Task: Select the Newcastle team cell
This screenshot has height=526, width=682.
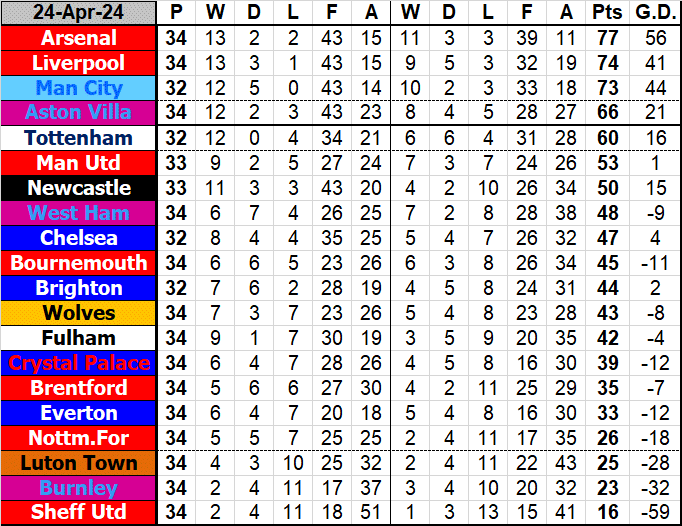Action: [x=78, y=188]
